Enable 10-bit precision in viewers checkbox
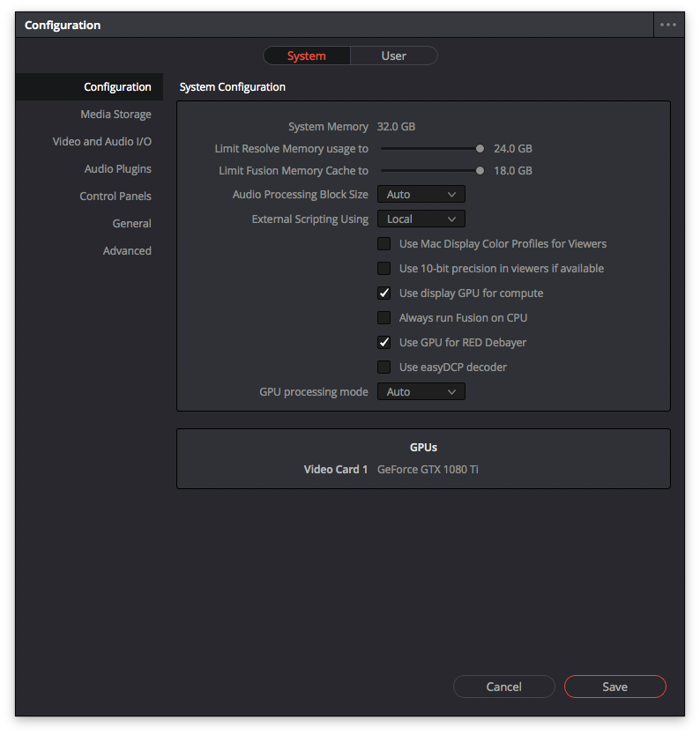The width and height of the screenshot is (700, 735). 384,269
